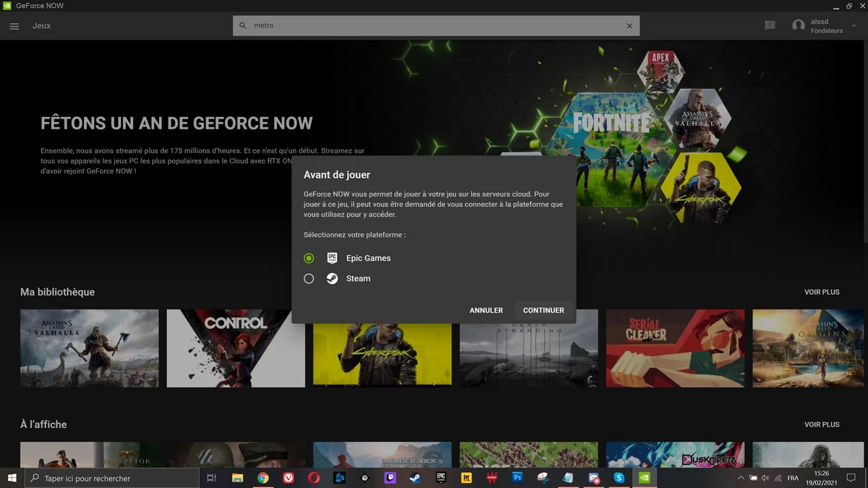Open the Jeux section

41,26
